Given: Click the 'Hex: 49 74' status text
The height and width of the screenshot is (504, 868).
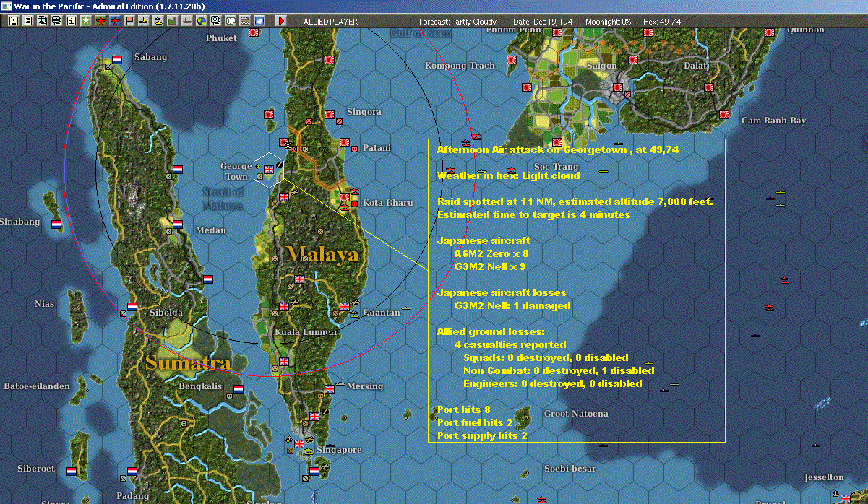Looking at the screenshot, I should pyautogui.click(x=661, y=22).
